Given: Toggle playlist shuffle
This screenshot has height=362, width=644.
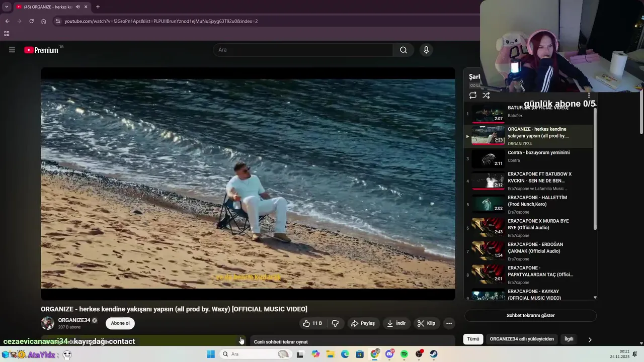Looking at the screenshot, I should 486,95.
